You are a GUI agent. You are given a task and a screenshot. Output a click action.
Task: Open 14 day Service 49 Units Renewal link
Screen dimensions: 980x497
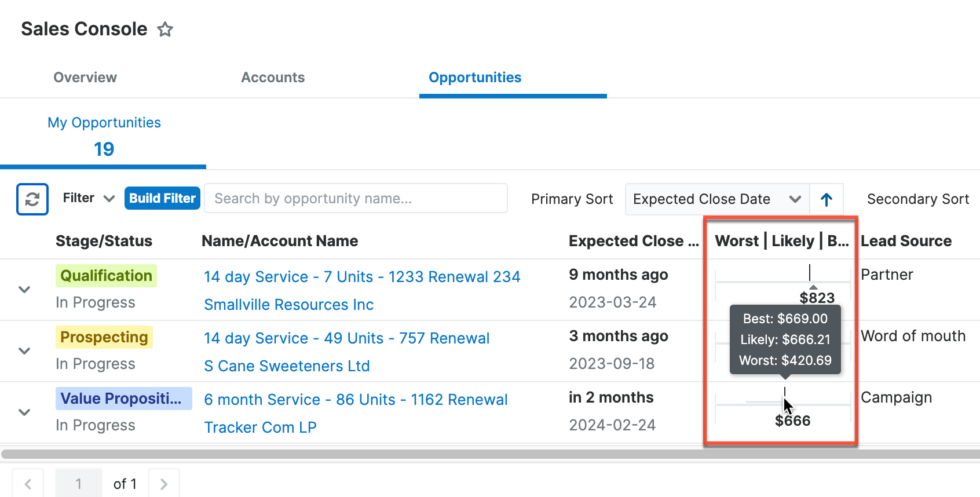(346, 338)
